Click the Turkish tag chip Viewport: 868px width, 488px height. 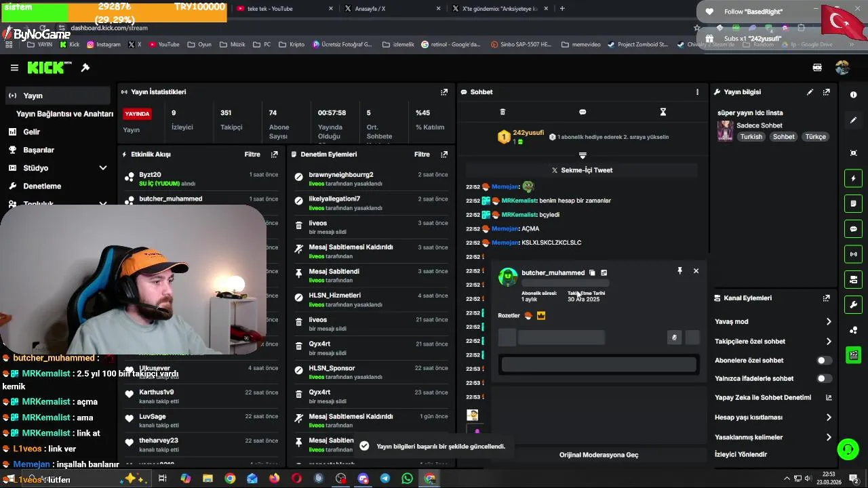coord(751,137)
